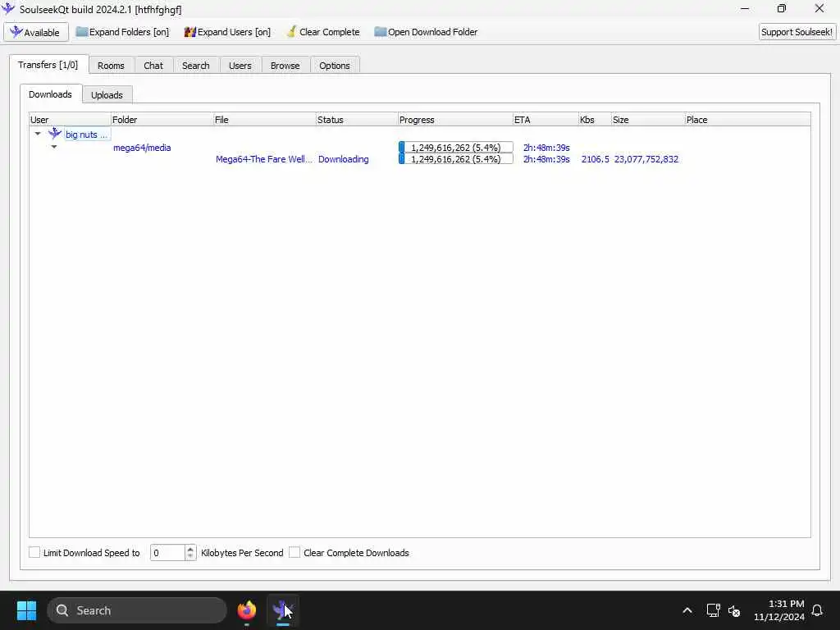The width and height of the screenshot is (840, 630).
Task: Sort by the Place column header
Action: [x=748, y=120]
